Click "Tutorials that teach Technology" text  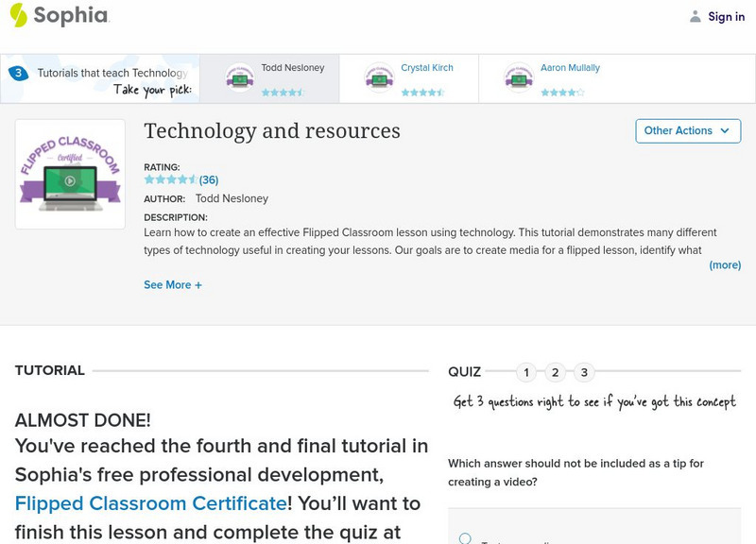coord(112,73)
